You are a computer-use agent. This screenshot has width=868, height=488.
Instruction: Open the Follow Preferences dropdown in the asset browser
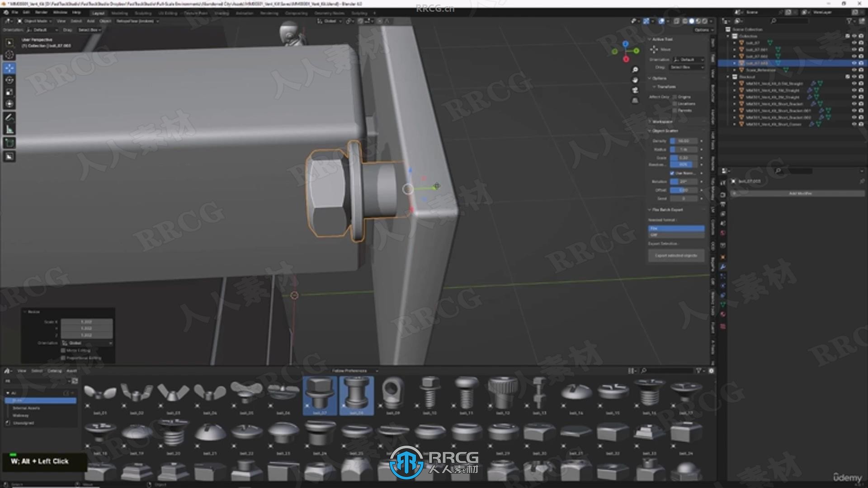pyautogui.click(x=354, y=371)
